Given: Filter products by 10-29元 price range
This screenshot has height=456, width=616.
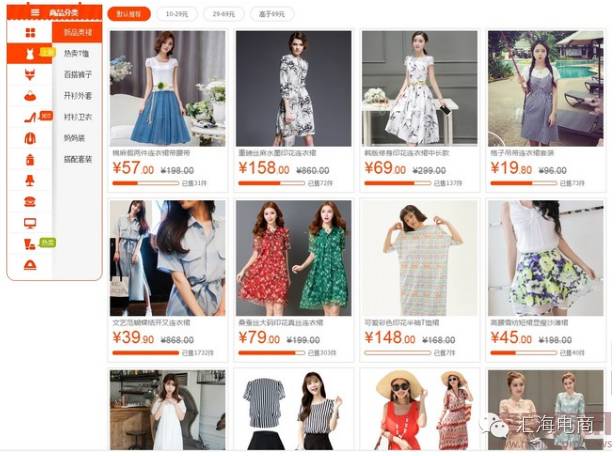Looking at the screenshot, I should (177, 14).
